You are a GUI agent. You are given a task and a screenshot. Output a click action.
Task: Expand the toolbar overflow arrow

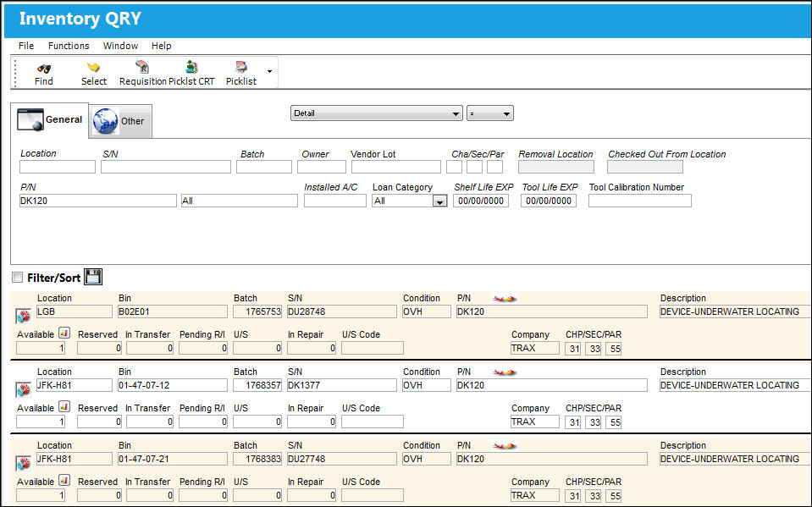[x=269, y=71]
